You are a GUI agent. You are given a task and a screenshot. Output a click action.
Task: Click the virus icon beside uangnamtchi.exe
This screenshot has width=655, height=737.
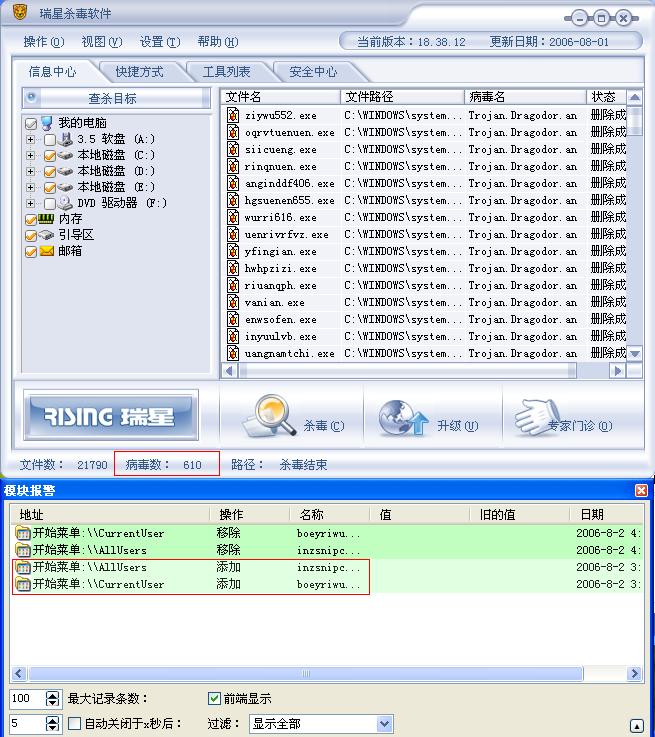(233, 353)
